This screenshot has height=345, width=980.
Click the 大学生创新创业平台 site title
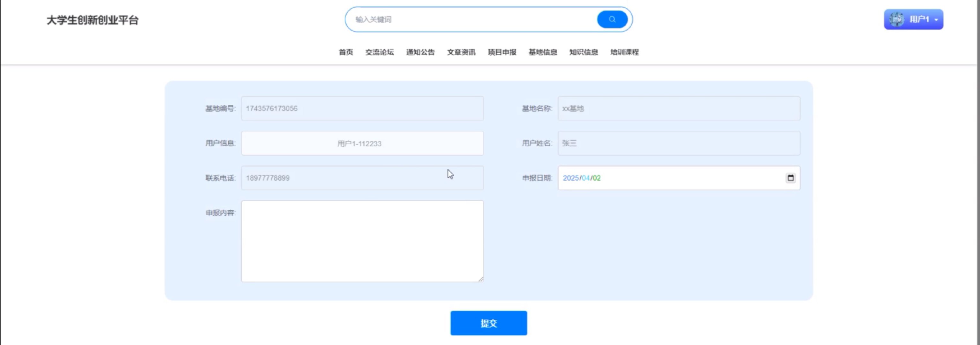coord(93,20)
